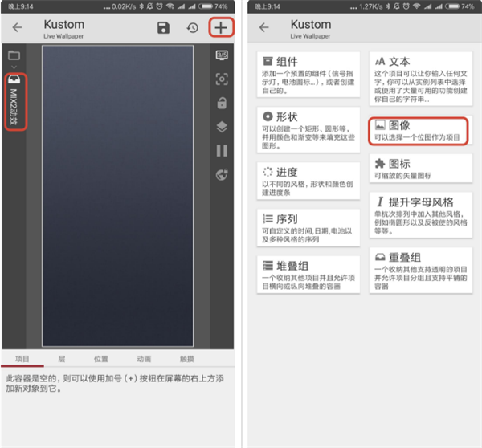Screen dimensions: 482x448
Task: Pause preview with the pause icon
Action: click(x=222, y=151)
